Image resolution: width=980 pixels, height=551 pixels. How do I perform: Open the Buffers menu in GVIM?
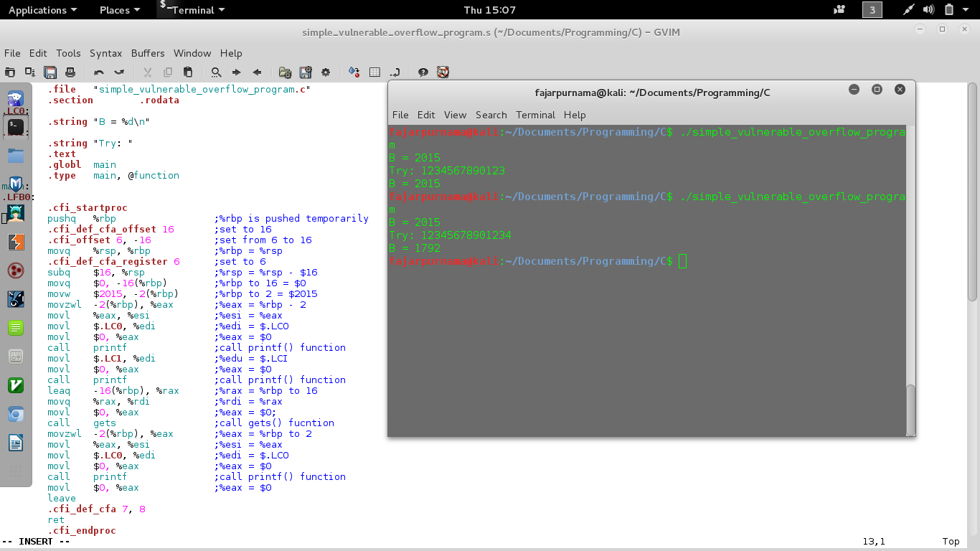pos(148,53)
